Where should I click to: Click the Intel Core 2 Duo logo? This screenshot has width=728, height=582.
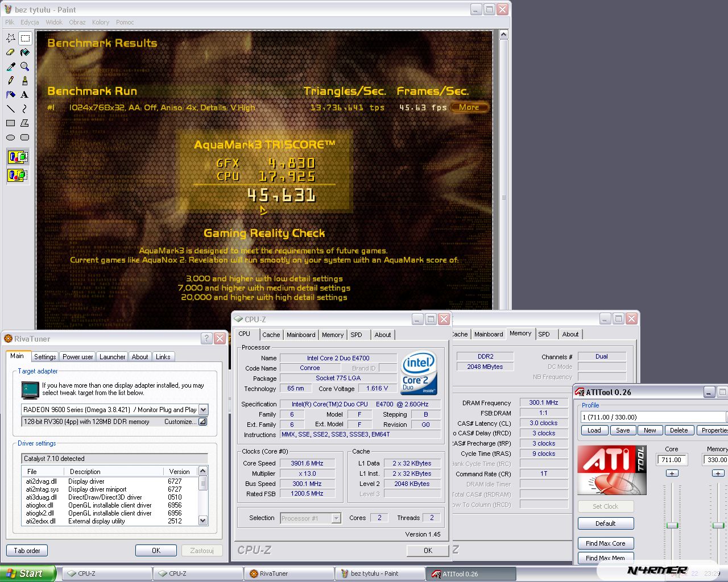419,373
